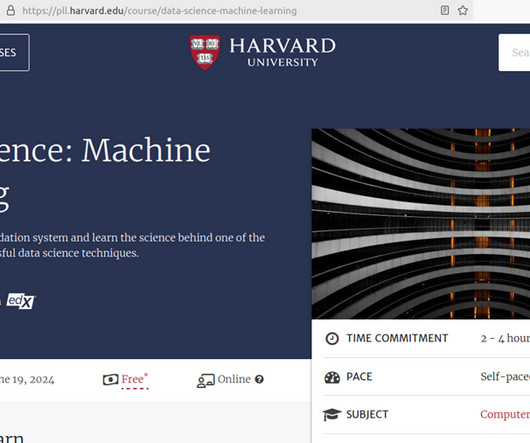Click the graduation cap icon beside Subject
530x443 pixels.
[x=332, y=414]
